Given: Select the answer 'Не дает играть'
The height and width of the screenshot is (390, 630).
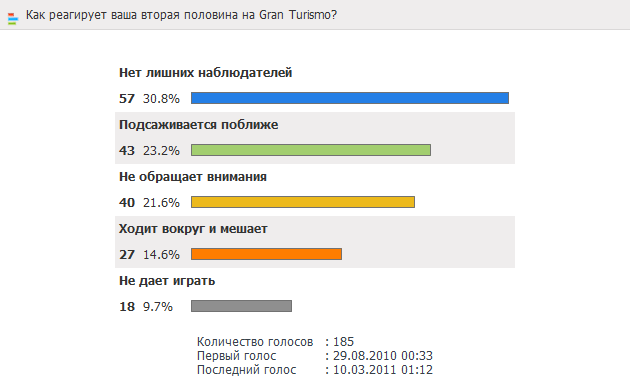Looking at the screenshot, I should tap(167, 281).
